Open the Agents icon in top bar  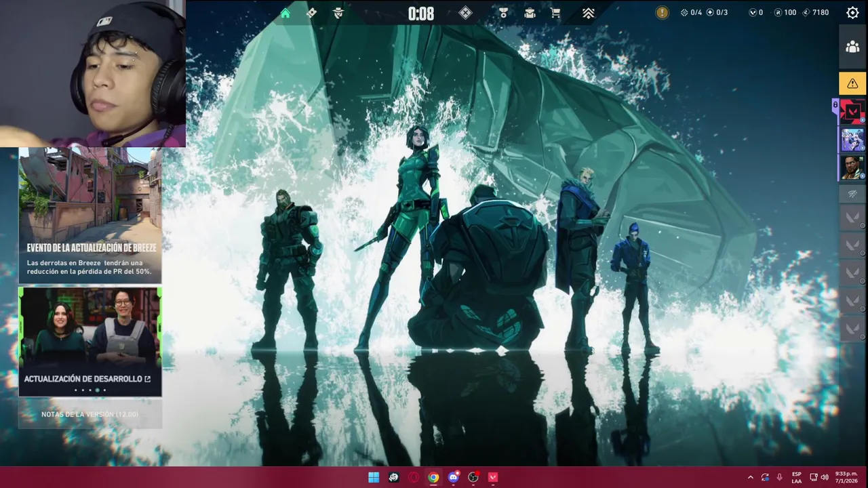(x=338, y=13)
